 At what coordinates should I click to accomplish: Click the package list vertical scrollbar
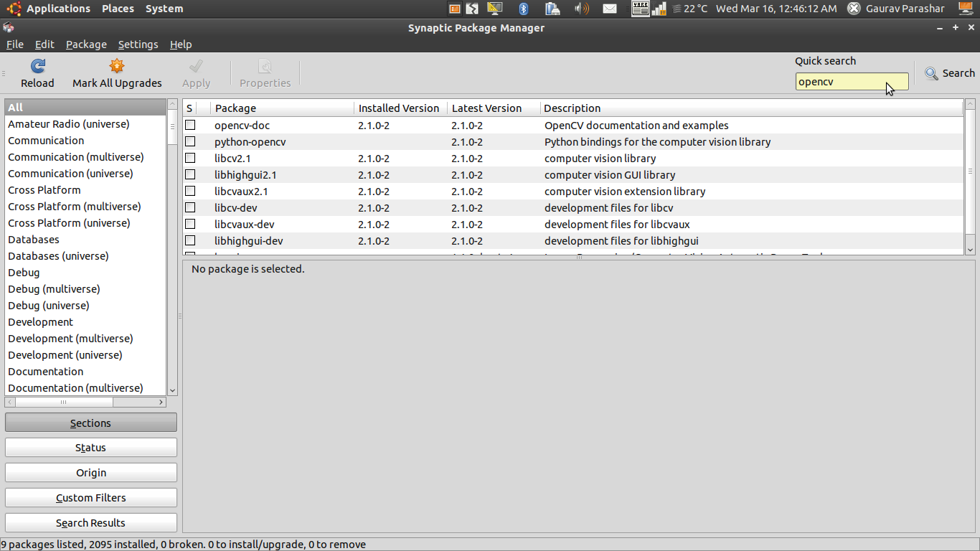point(970,177)
